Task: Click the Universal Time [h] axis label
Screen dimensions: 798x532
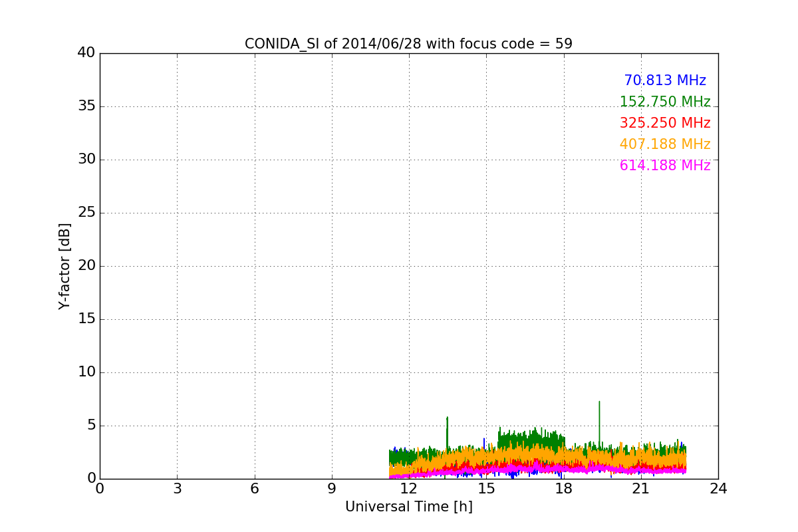Action: pyautogui.click(x=408, y=507)
